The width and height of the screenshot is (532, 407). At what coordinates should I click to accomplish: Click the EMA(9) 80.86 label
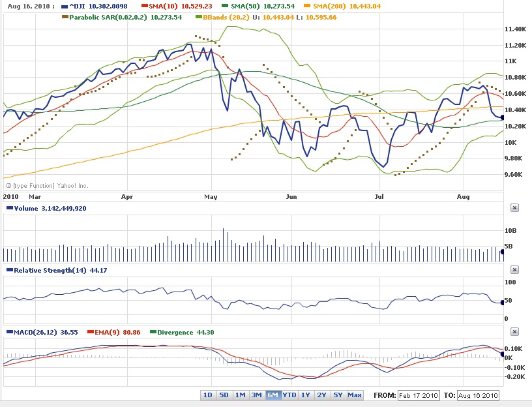(x=117, y=333)
